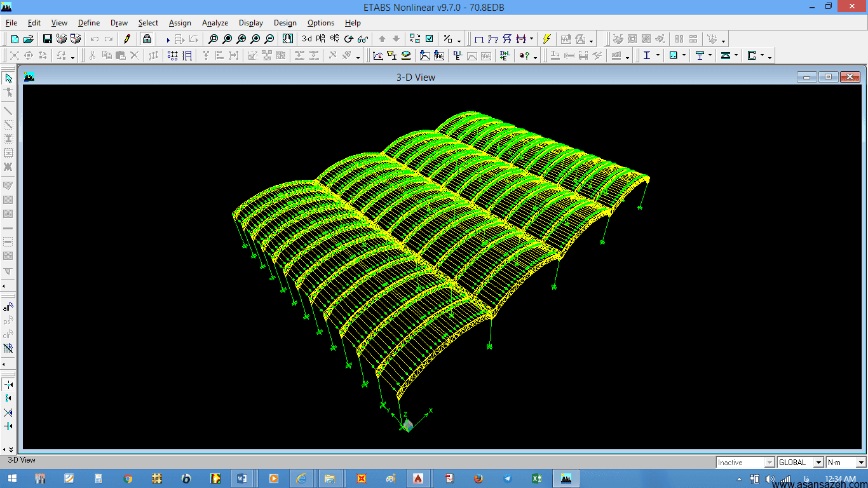The image size is (868, 488).
Task: Open the Analyze menu
Action: 215,23
